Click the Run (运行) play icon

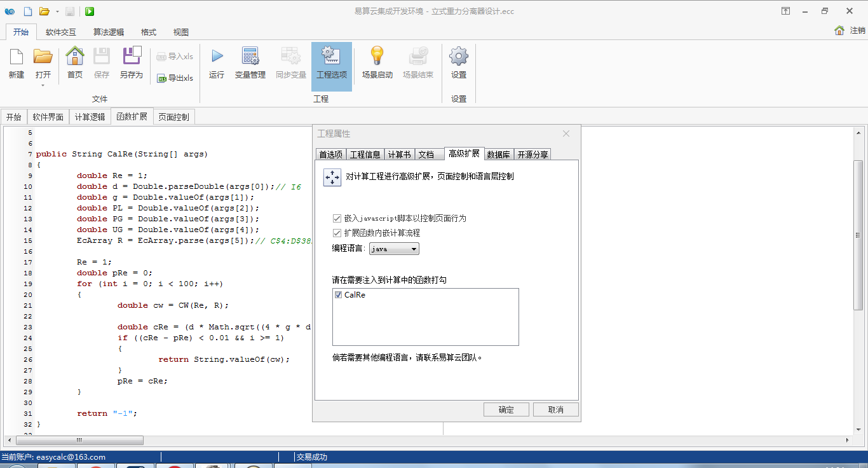(217, 57)
